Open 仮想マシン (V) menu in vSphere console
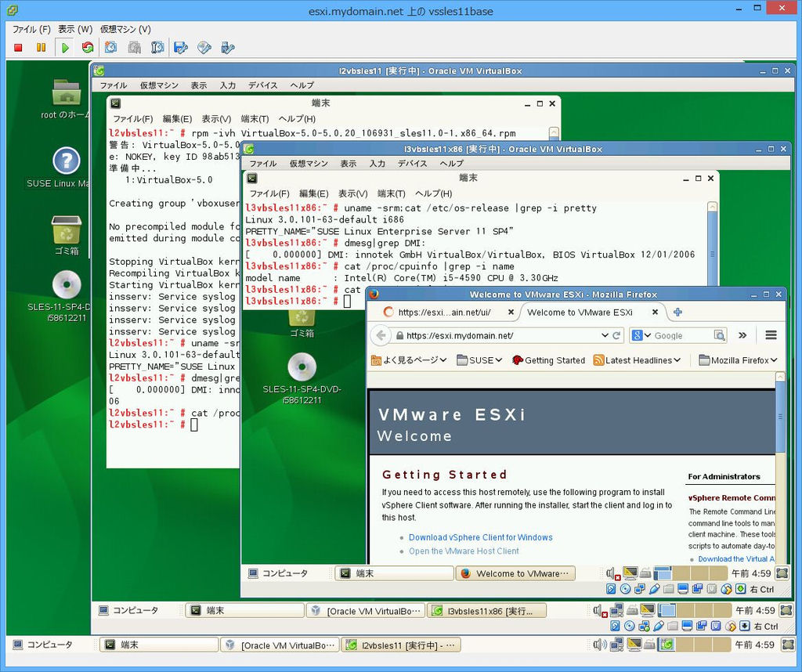Screen dimensions: 802x672 tap(125, 29)
